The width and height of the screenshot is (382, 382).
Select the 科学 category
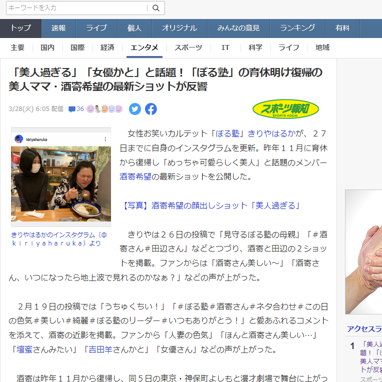[x=255, y=48]
